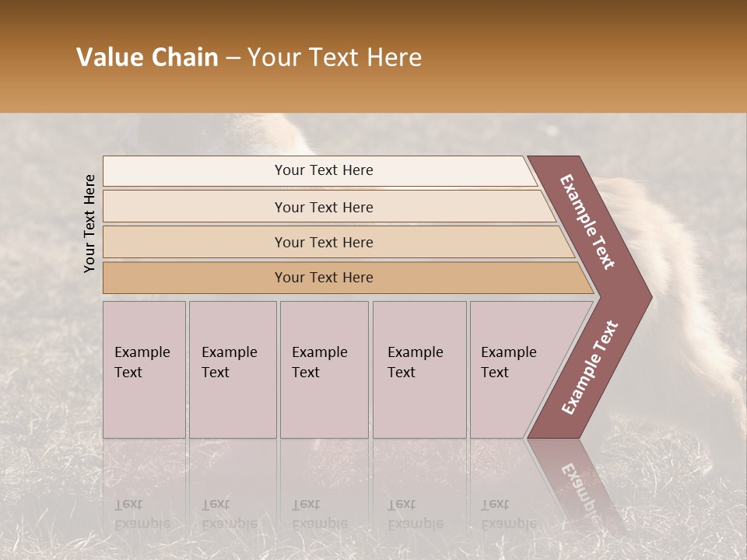Click the second "Example Text" box from left

pos(232,369)
